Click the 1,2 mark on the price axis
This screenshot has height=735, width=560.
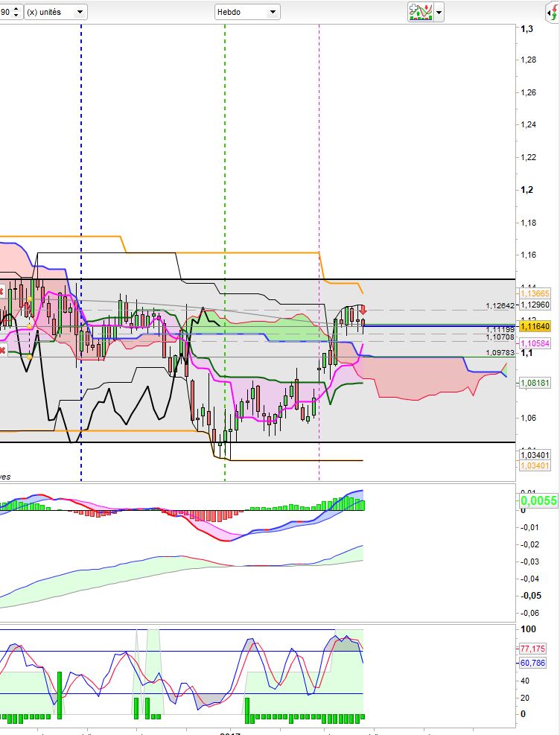pos(526,190)
